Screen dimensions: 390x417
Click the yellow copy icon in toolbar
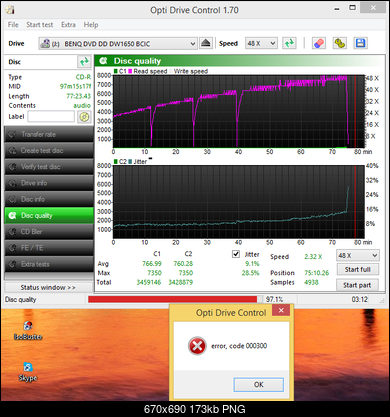tap(339, 43)
